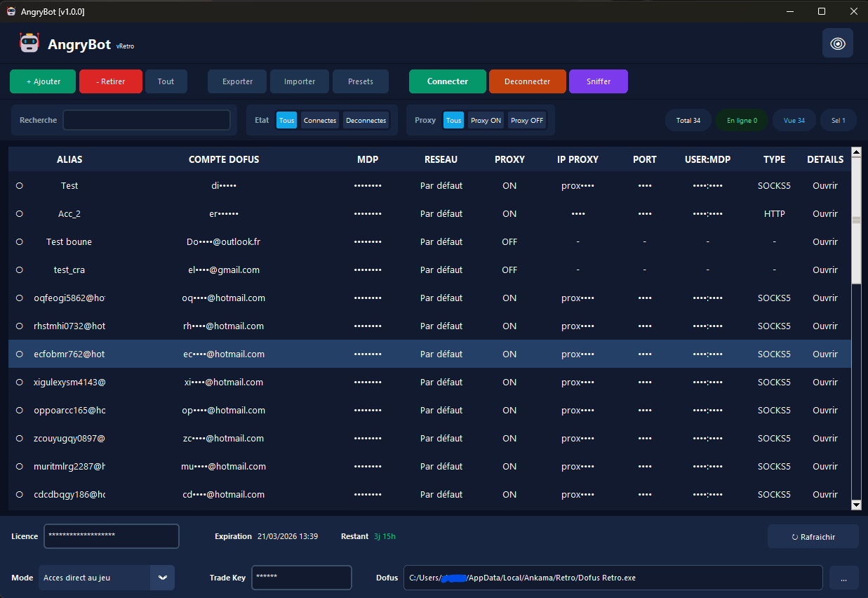Click the green Ajouter button

click(43, 81)
